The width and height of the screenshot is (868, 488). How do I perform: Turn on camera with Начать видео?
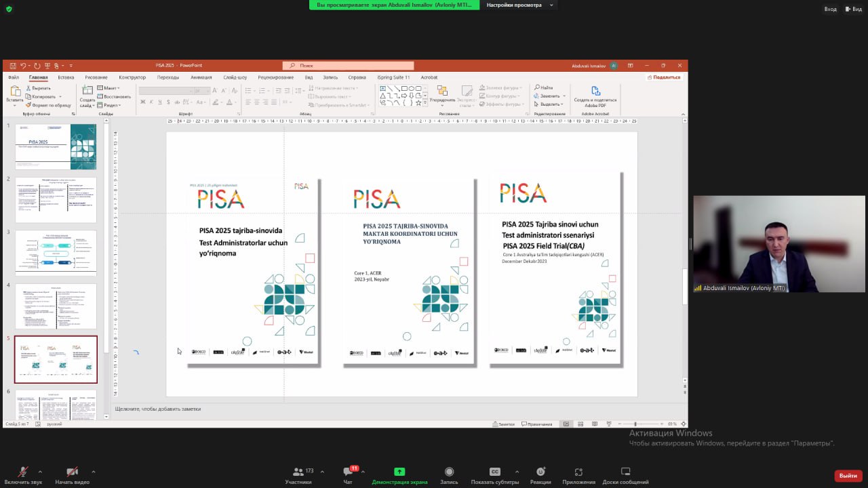(x=72, y=472)
